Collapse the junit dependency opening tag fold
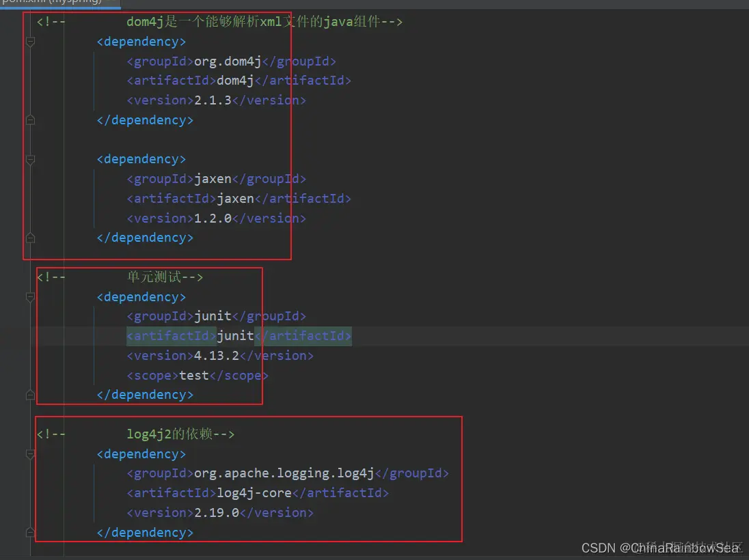The height and width of the screenshot is (560, 749). point(31,298)
